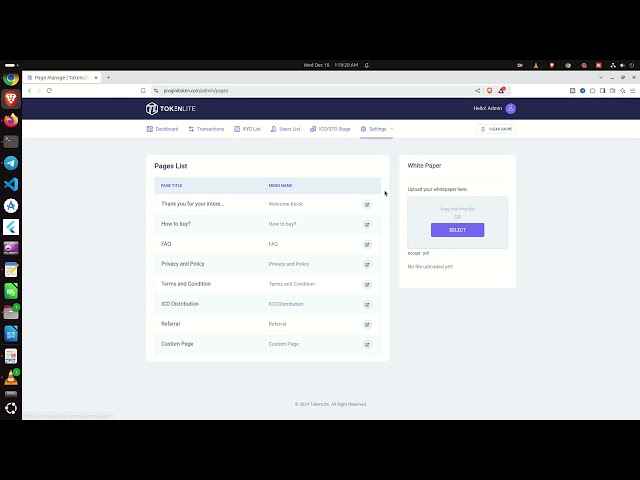Click 'Referral' page title text
This screenshot has height=480, width=640.
170,324
